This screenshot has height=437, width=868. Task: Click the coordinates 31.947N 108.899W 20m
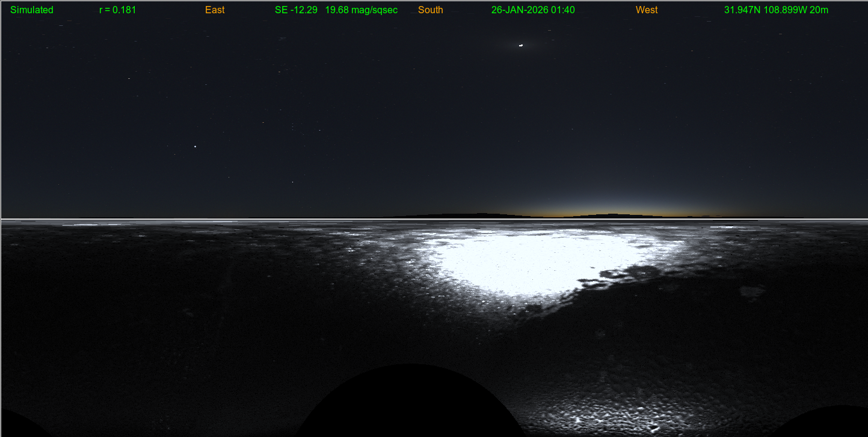coord(776,10)
